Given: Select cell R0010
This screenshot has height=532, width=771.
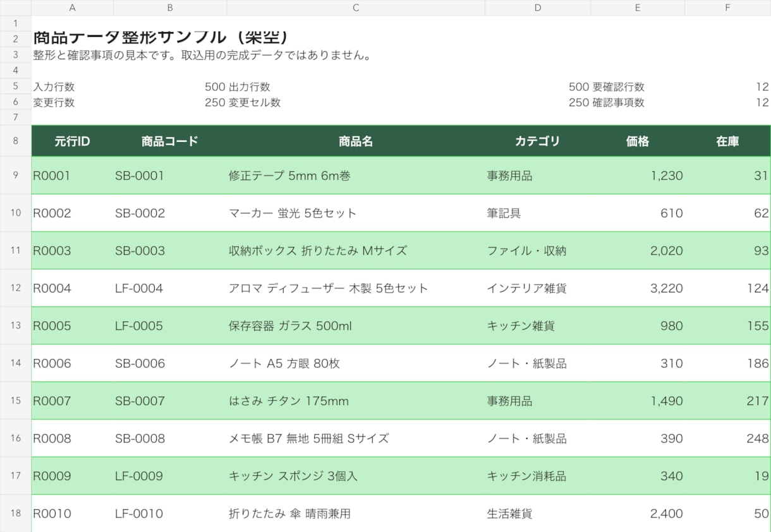Looking at the screenshot, I should click(x=72, y=513).
